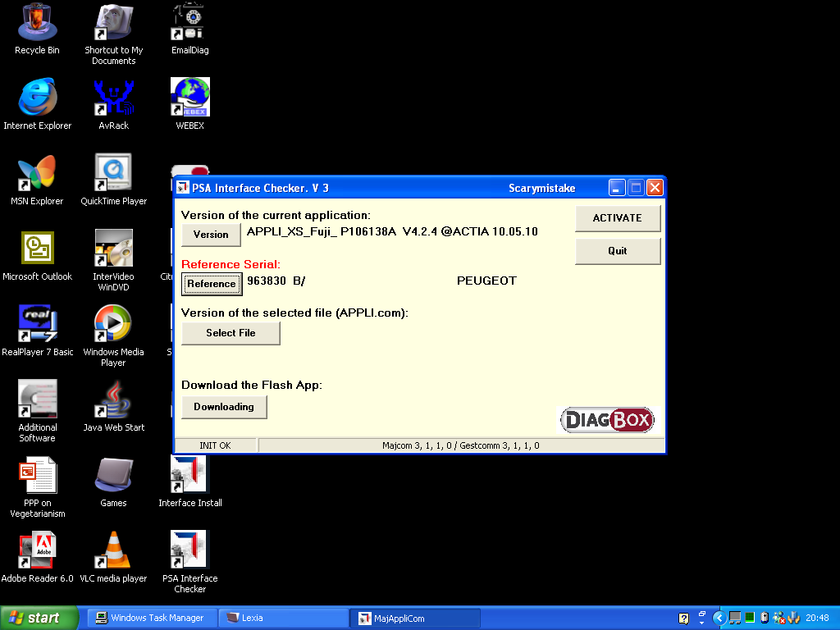Click the Majcom / Gestcomm status text
The width and height of the screenshot is (840, 630).
click(461, 445)
